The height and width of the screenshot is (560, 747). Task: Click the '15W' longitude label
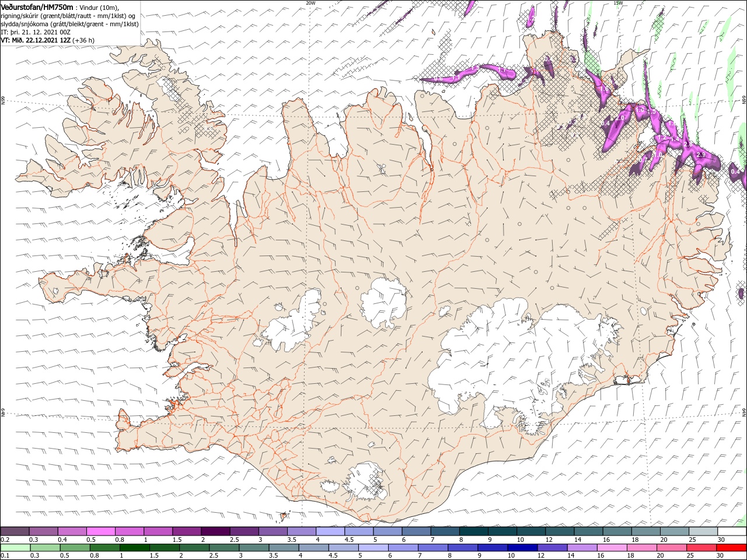[x=618, y=3]
